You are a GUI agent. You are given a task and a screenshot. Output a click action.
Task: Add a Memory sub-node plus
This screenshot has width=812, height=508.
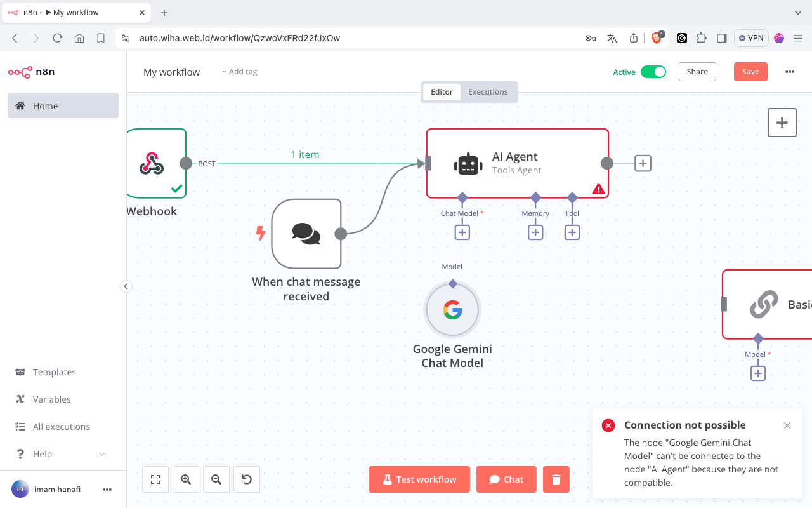[x=535, y=232]
